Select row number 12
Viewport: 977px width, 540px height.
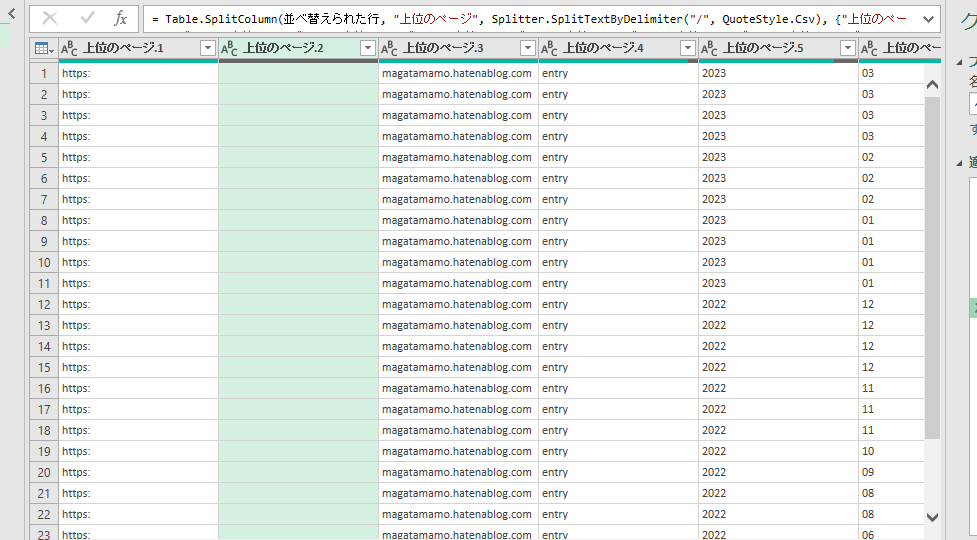click(44, 305)
